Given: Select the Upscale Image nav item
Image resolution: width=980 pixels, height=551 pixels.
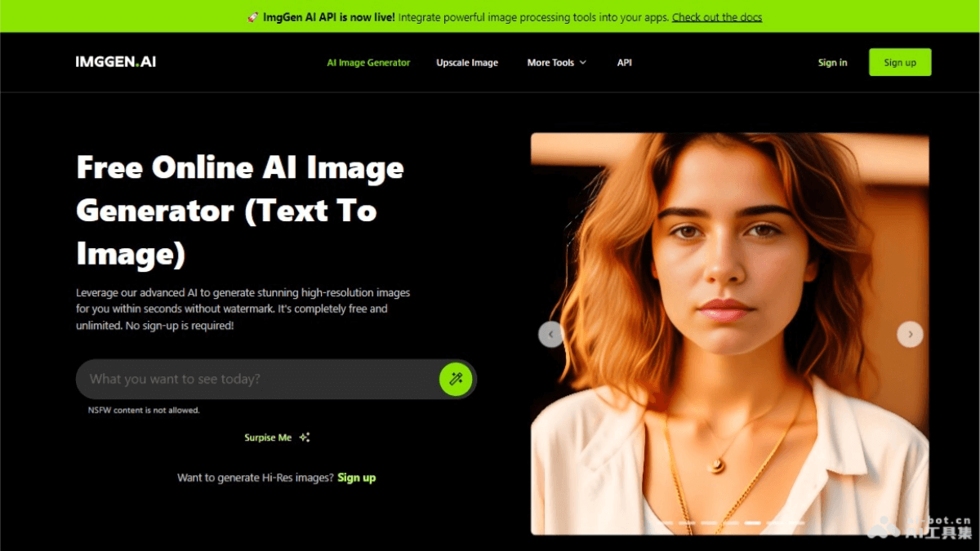Looking at the screenshot, I should [x=467, y=61].
